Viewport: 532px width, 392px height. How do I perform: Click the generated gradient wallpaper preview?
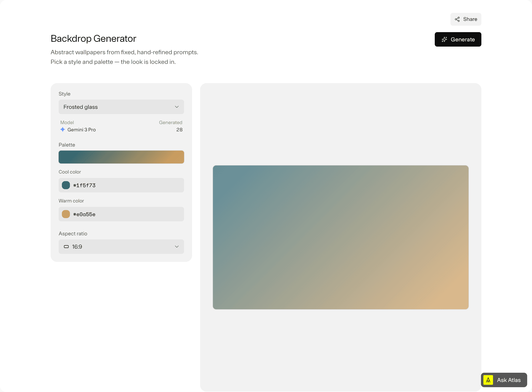340,237
